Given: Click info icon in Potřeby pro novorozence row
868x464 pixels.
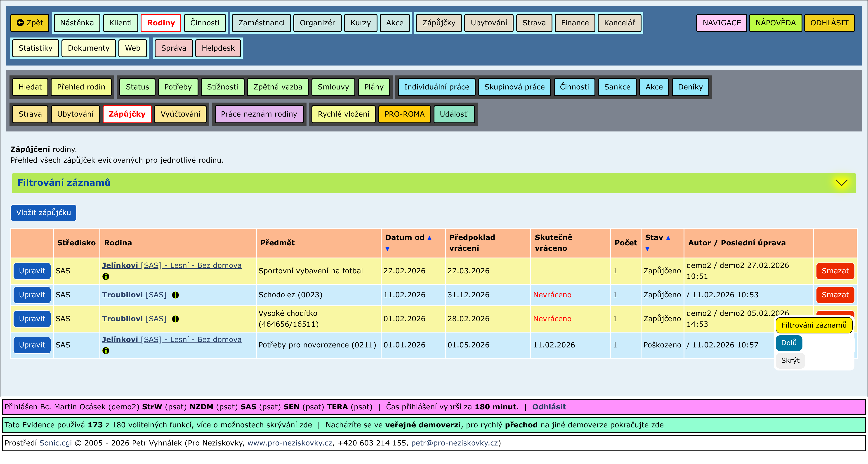Looking at the screenshot, I should 106,351.
